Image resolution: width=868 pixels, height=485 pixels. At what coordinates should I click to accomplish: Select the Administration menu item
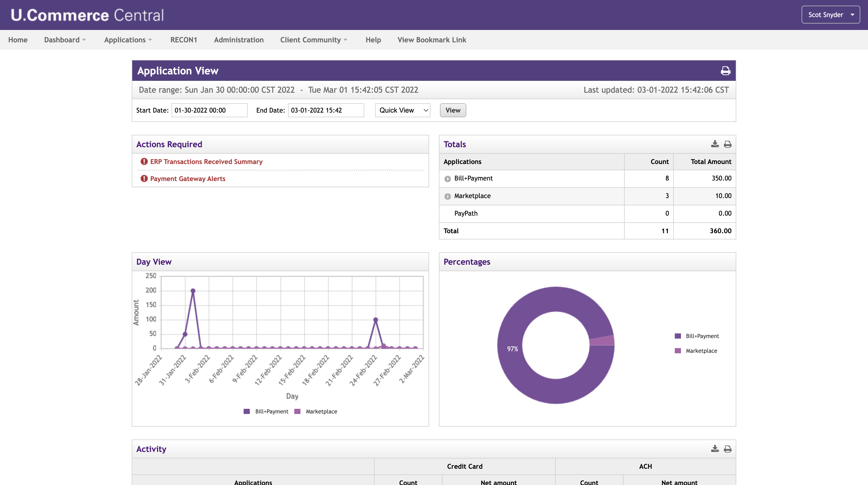(x=238, y=40)
